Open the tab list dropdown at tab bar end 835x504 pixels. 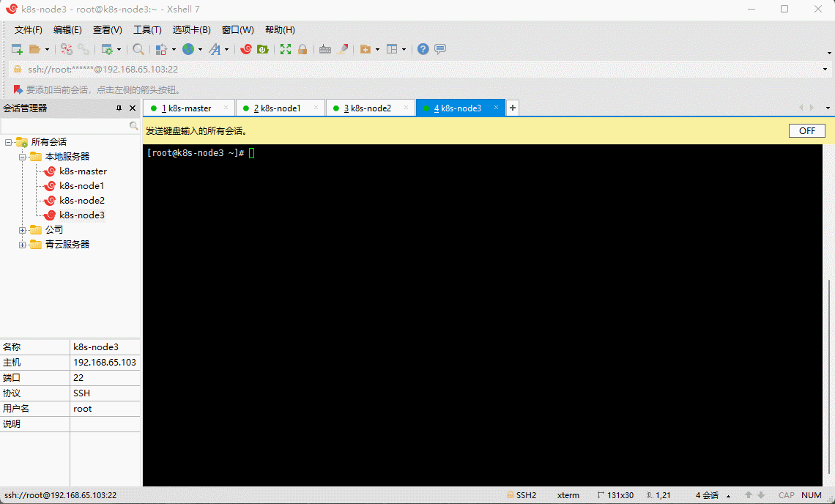tap(828, 108)
